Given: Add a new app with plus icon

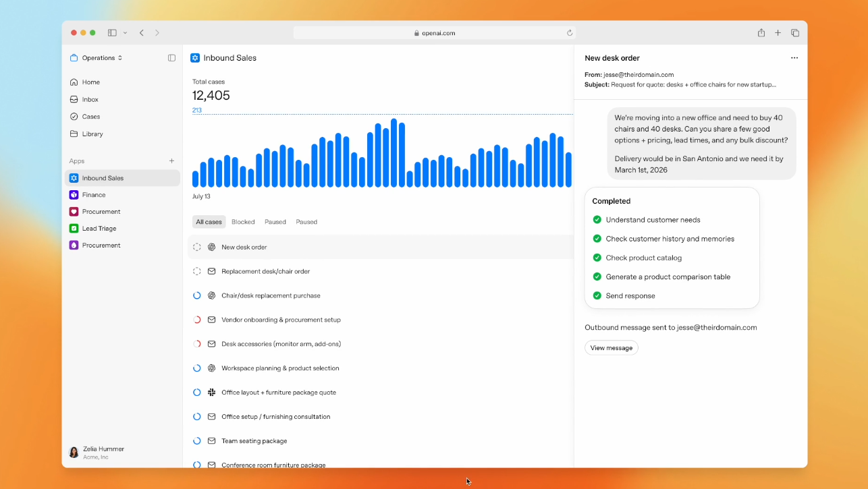Looking at the screenshot, I should click(x=171, y=161).
